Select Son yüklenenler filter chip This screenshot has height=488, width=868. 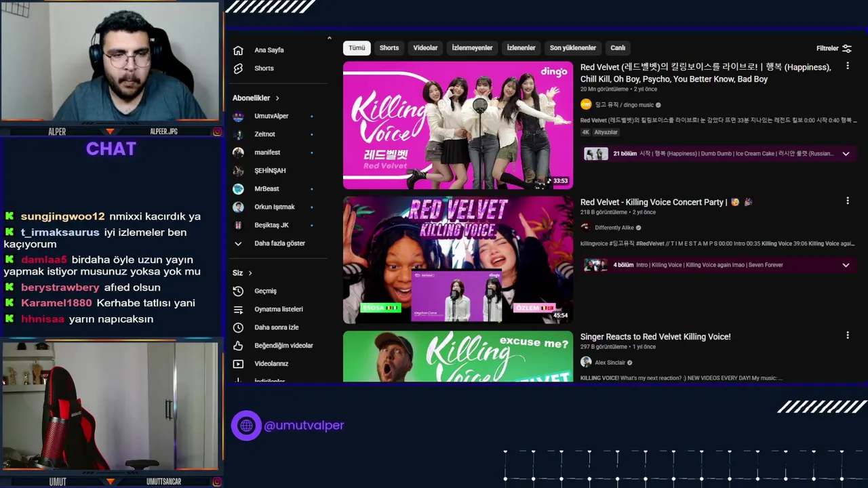(573, 48)
